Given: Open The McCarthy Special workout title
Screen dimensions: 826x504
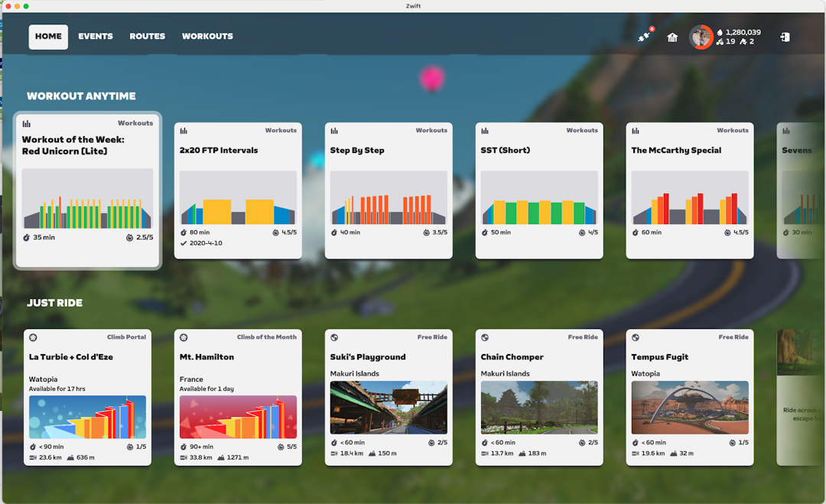Looking at the screenshot, I should coord(676,151).
